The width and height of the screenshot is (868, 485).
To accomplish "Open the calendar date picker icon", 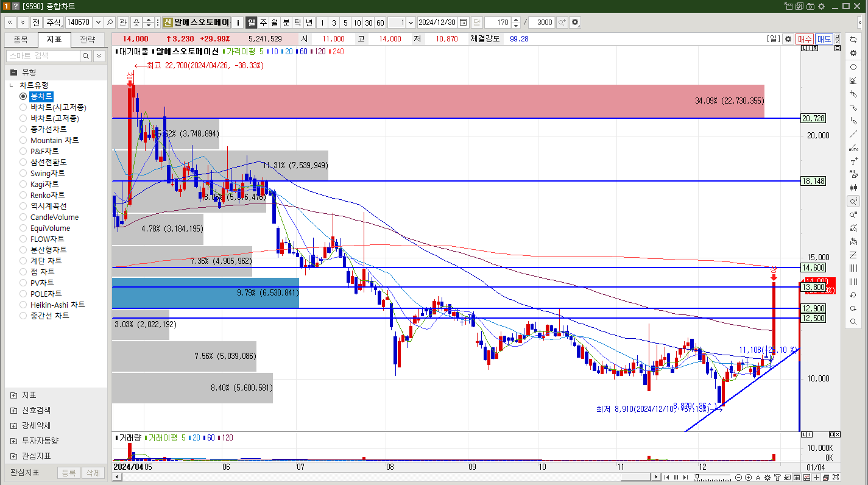I will [x=463, y=23].
